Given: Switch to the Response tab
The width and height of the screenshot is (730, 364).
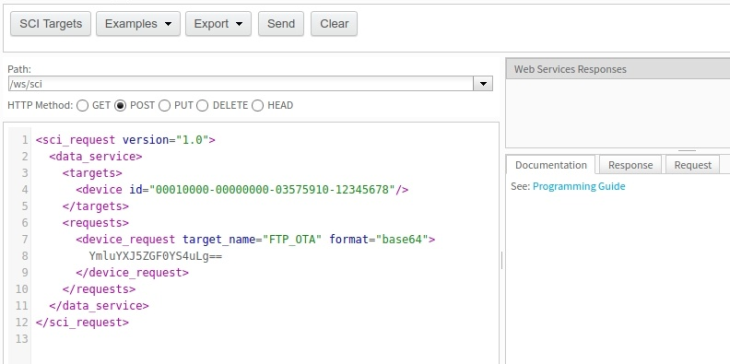Looking at the screenshot, I should (630, 165).
